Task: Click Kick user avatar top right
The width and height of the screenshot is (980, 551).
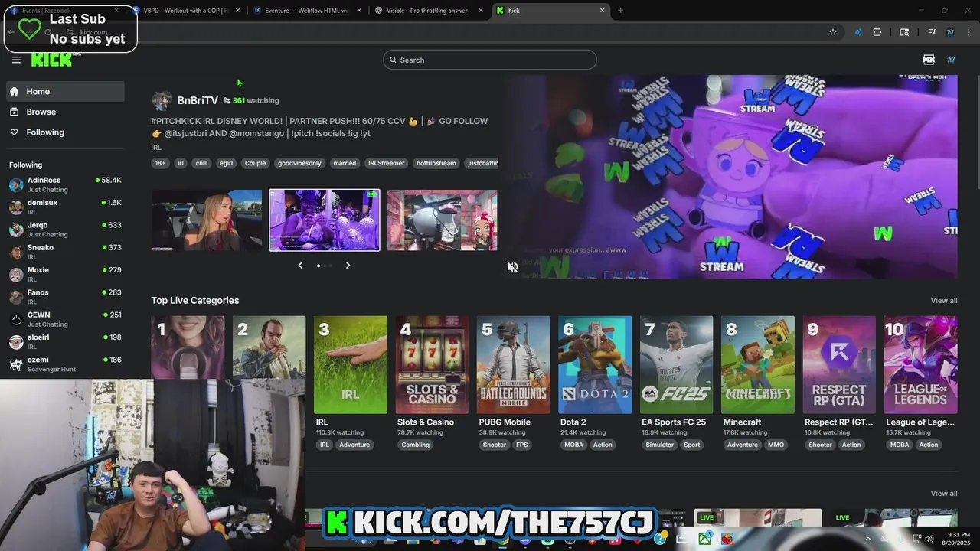Action: pyautogui.click(x=951, y=60)
